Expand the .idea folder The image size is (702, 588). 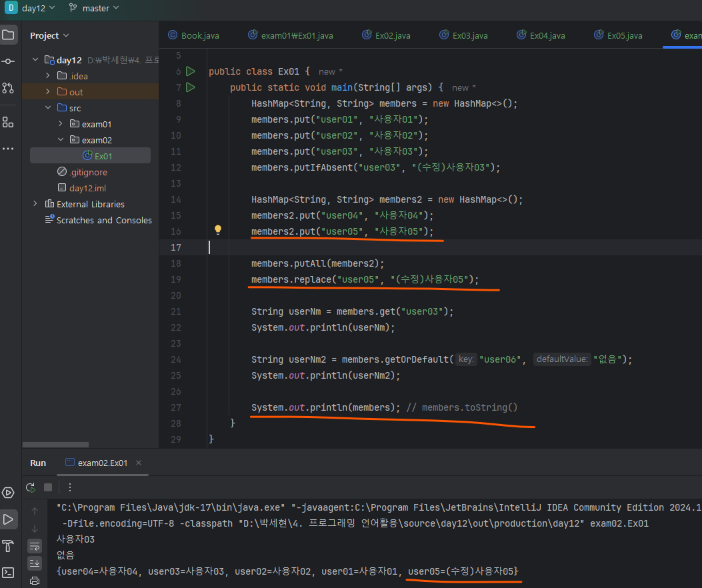pos(48,76)
